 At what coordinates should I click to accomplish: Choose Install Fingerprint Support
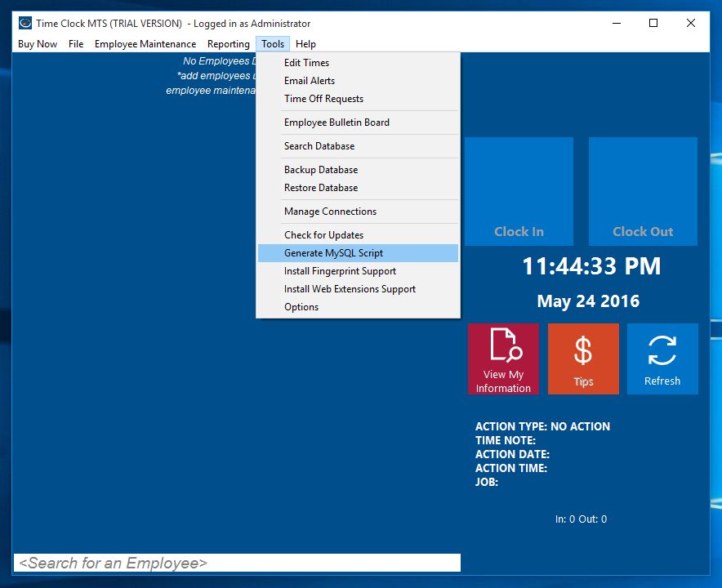(x=359, y=271)
